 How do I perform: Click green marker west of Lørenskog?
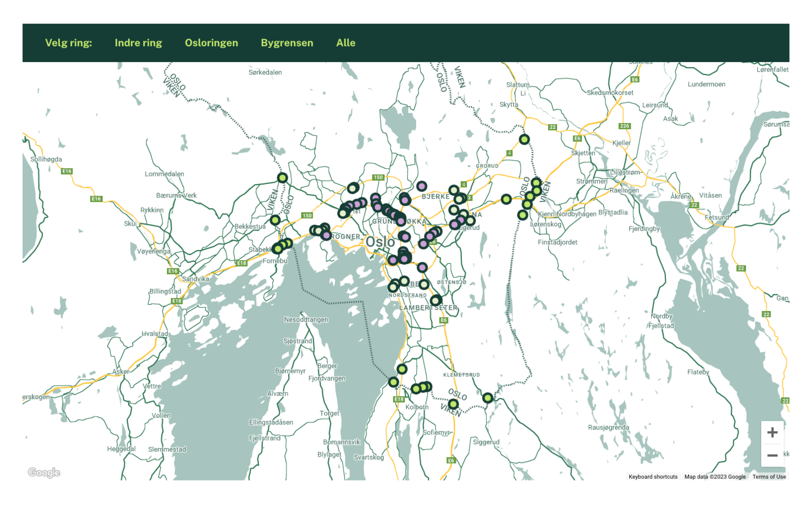[x=522, y=215]
